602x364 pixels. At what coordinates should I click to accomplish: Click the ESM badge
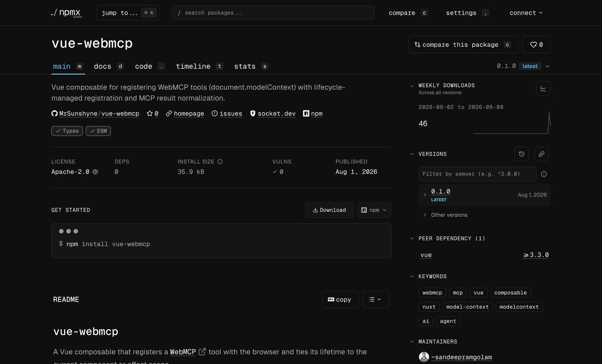click(98, 131)
